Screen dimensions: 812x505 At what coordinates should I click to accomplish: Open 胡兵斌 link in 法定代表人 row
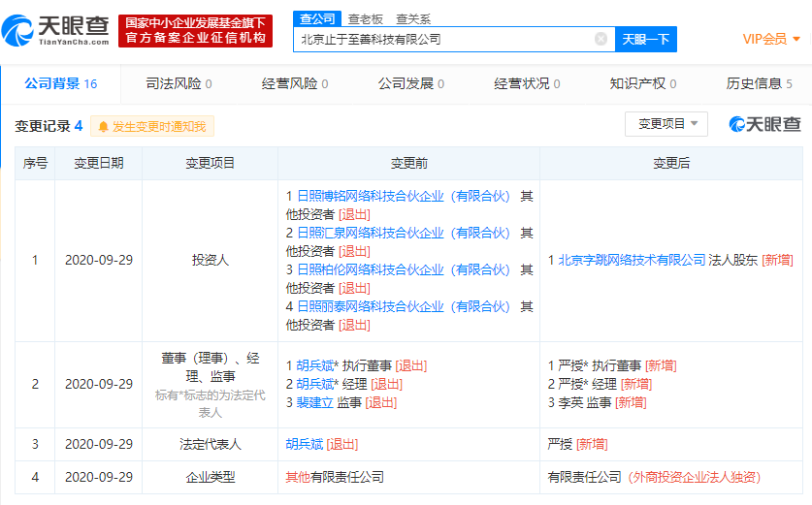[x=304, y=444]
